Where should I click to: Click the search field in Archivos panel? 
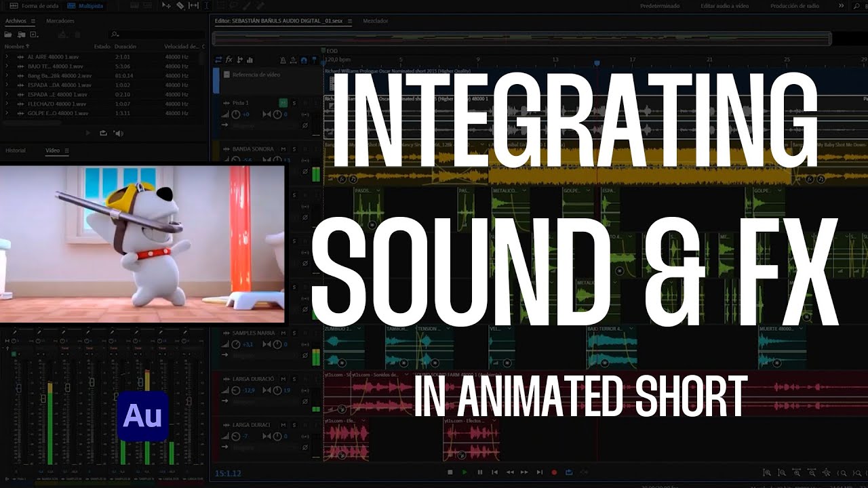click(157, 34)
